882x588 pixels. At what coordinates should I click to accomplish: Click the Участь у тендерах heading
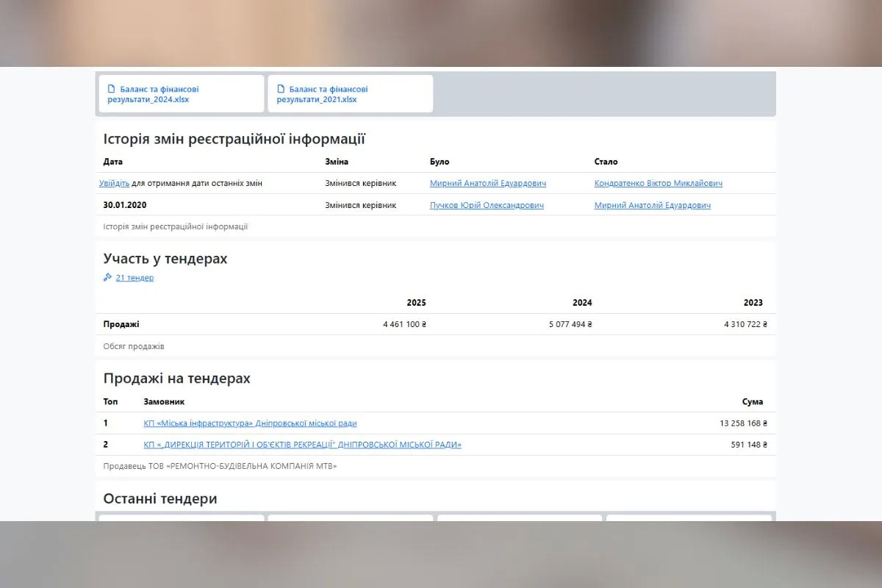click(x=165, y=259)
